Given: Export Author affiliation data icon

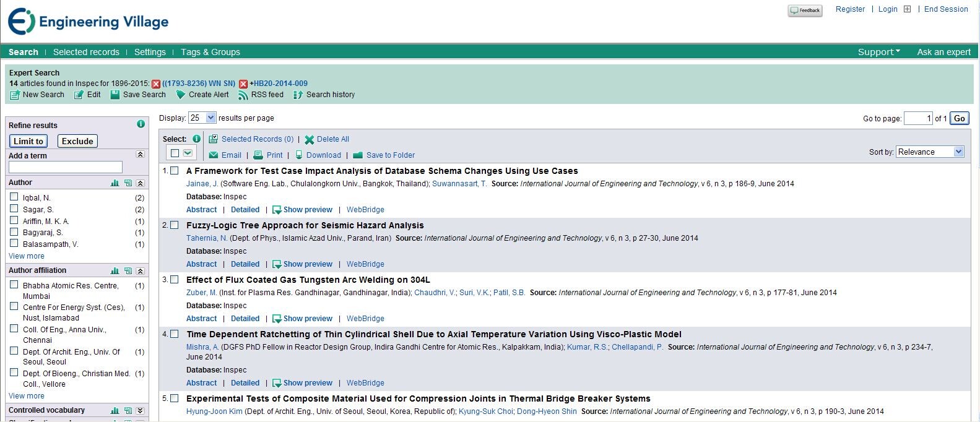Looking at the screenshot, I should 128,270.
